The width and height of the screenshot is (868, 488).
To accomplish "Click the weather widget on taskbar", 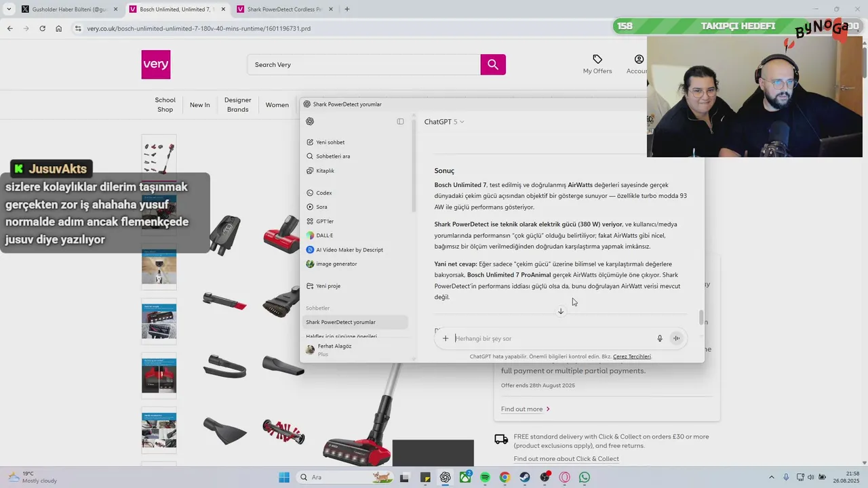I will [33, 477].
